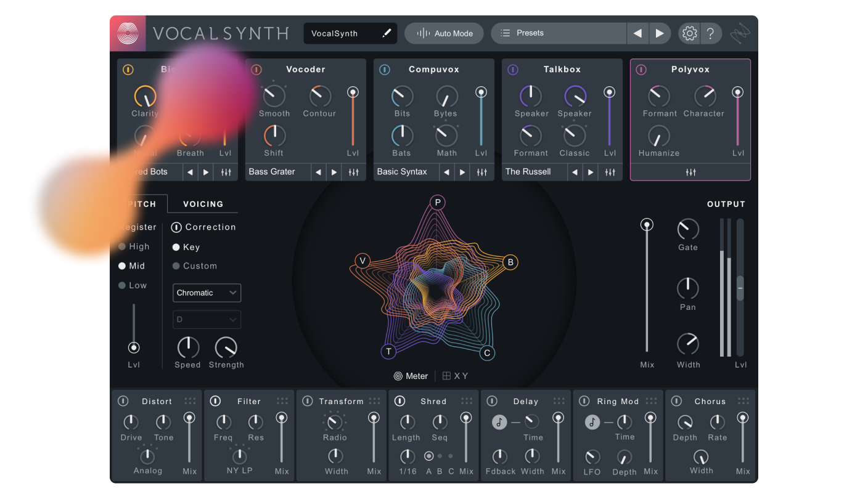The width and height of the screenshot is (868, 499).
Task: Open Compuvox advanced settings sliders icon
Action: pyautogui.click(x=481, y=172)
